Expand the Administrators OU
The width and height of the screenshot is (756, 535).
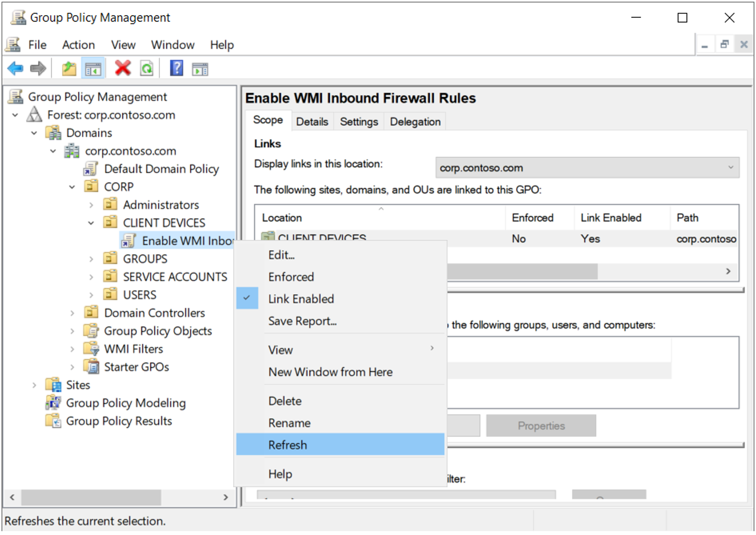pyautogui.click(x=91, y=205)
